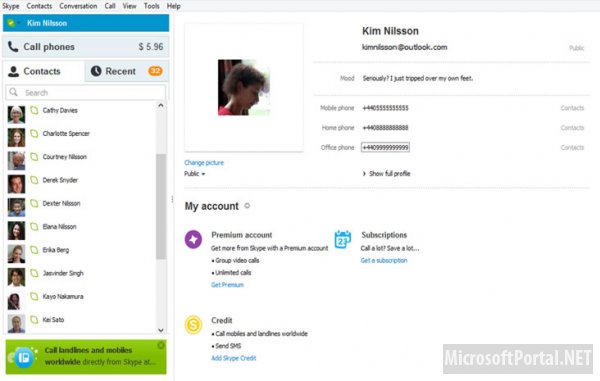Click Kim Nilsson's profile picture
This screenshot has height=381, width=600.
[244, 87]
